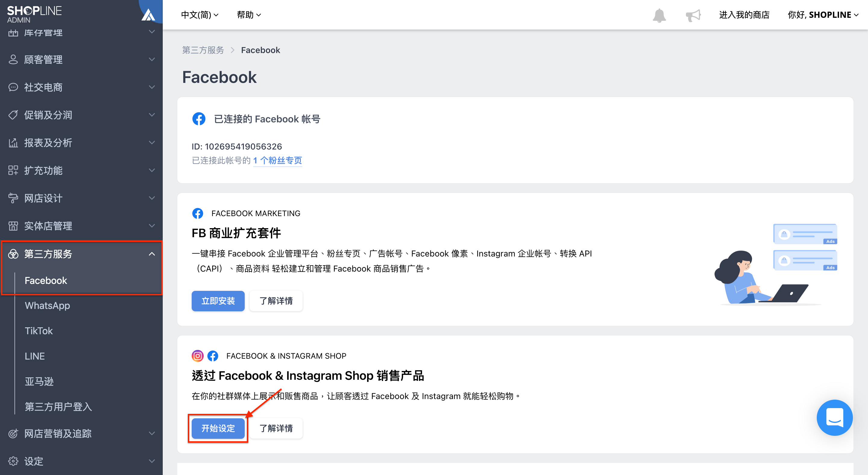Click the blue triangle badge icon atop sidebar

click(148, 14)
